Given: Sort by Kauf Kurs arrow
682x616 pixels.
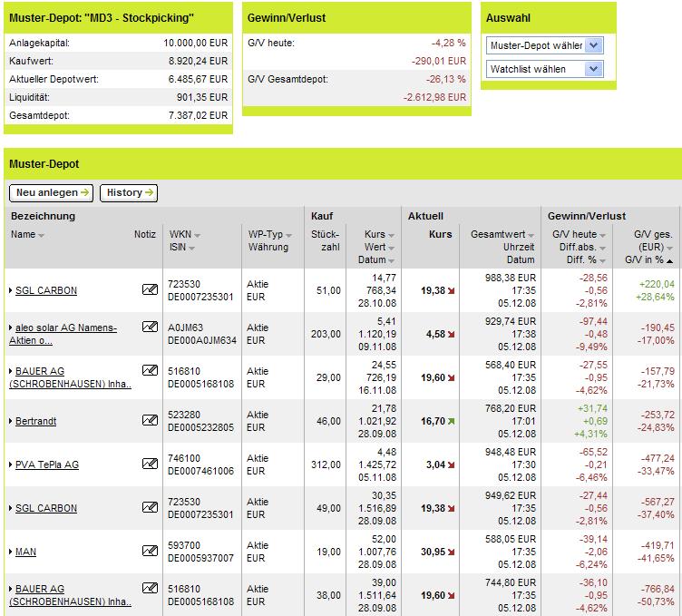Looking at the screenshot, I should pos(391,235).
